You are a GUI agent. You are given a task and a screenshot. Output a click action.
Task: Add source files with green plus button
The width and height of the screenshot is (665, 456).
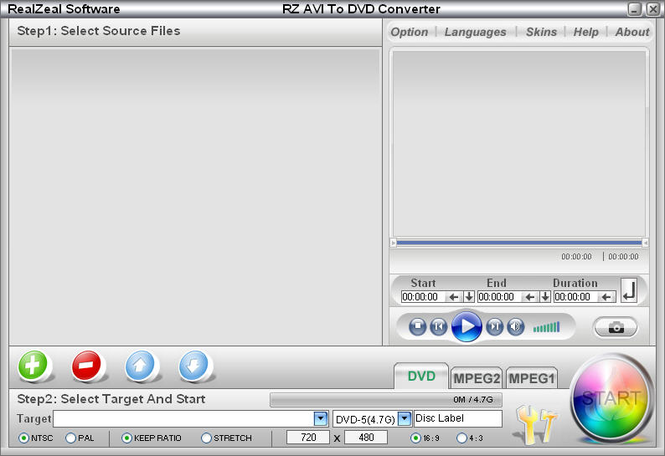(33, 365)
